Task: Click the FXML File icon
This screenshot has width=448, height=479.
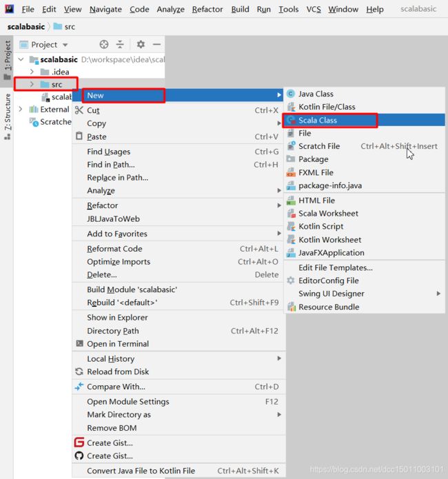Action: (291, 172)
